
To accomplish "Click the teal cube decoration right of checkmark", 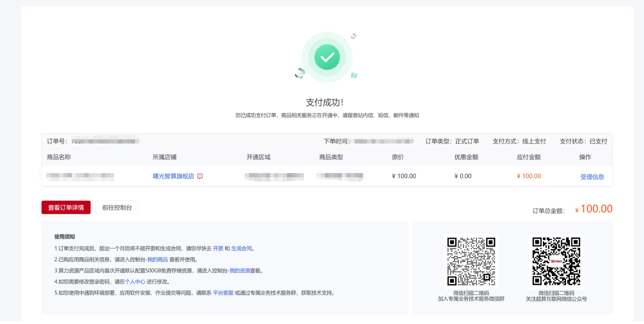I will pos(354,75).
